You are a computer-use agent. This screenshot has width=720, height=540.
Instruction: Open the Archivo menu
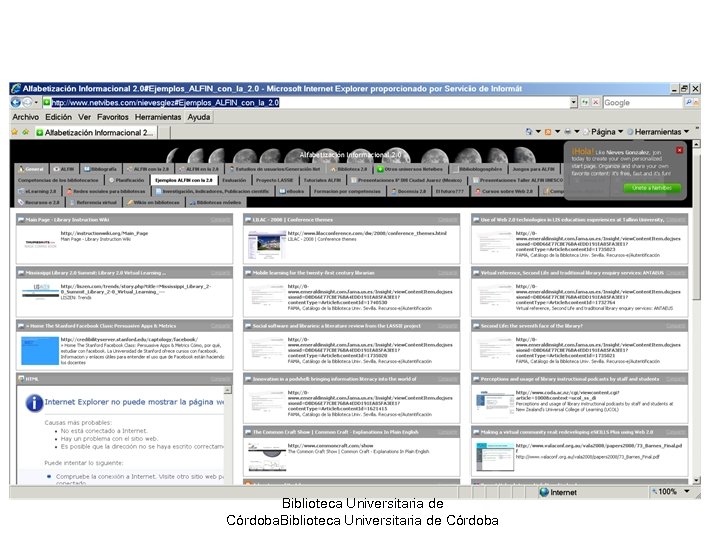coord(26,117)
